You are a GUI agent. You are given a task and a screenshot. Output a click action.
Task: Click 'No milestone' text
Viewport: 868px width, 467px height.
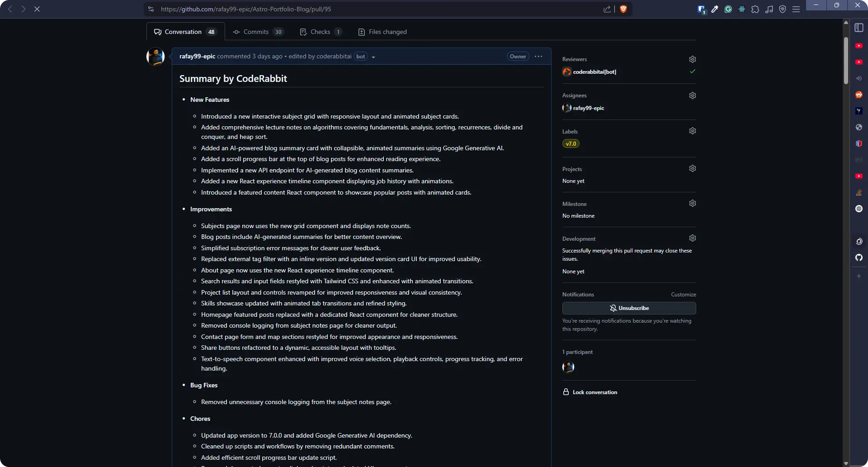click(578, 216)
